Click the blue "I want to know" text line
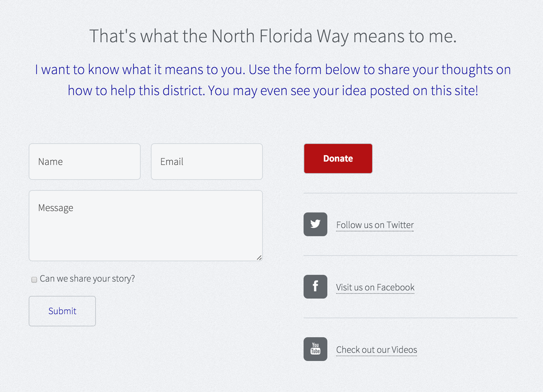This screenshot has width=543, height=392. point(273,70)
